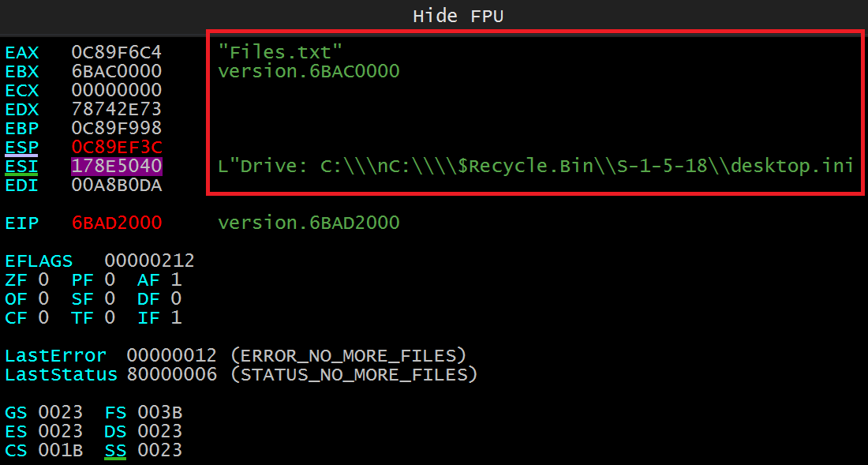Toggle the ZF zero flag
868x465 pixels.
(43, 280)
